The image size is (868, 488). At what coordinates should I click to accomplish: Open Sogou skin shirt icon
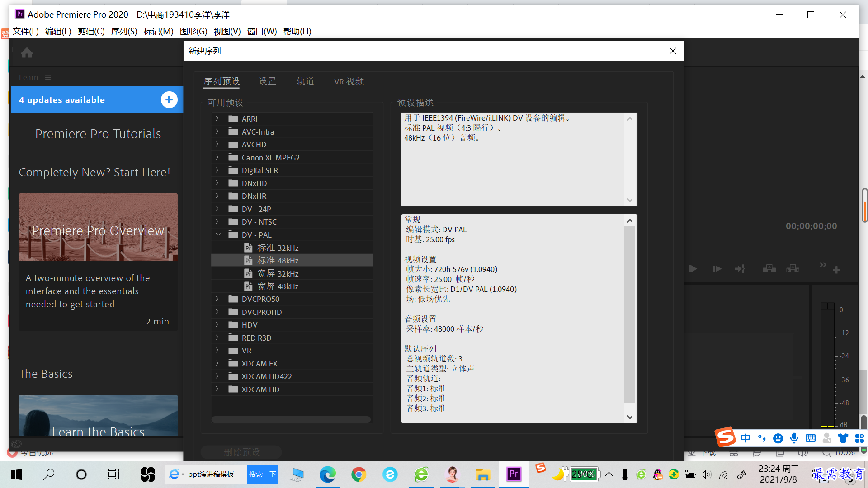click(843, 438)
